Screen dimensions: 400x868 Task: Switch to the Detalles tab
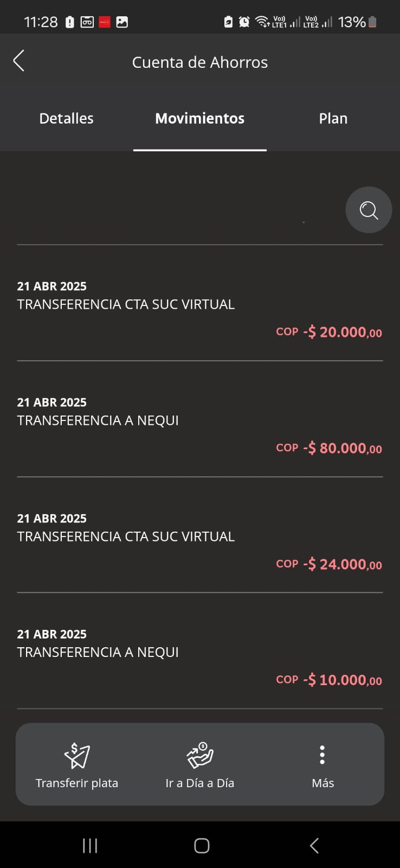[x=66, y=118]
